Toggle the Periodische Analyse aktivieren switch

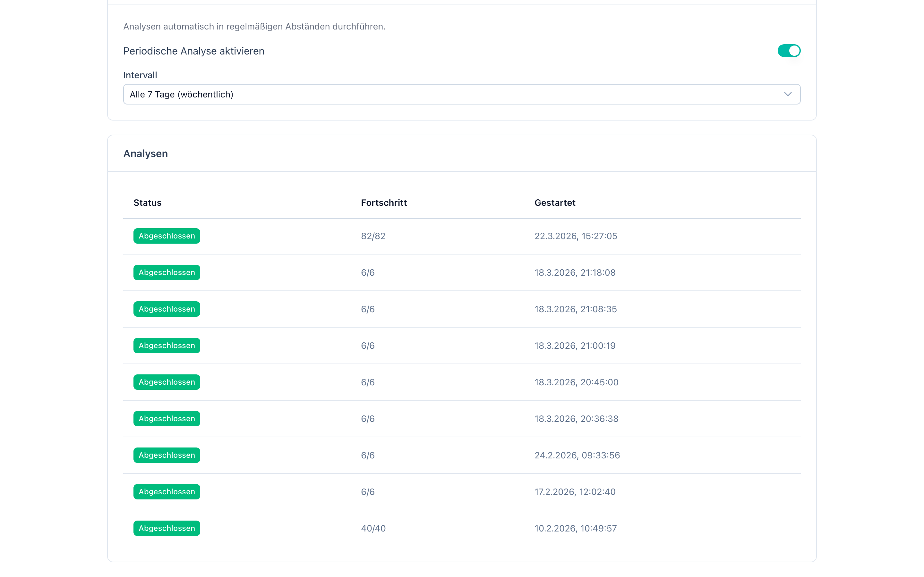[x=789, y=51]
